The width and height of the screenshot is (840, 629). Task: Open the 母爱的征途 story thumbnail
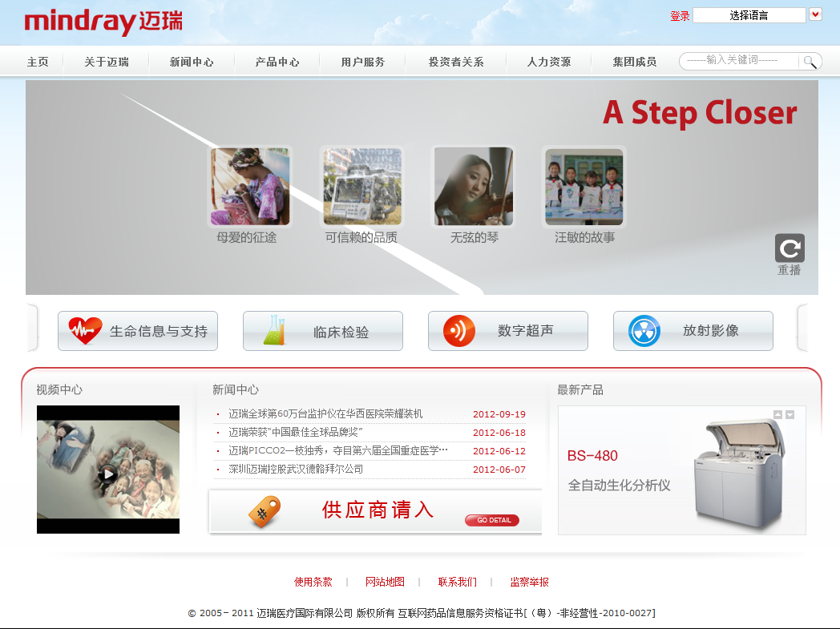point(249,186)
